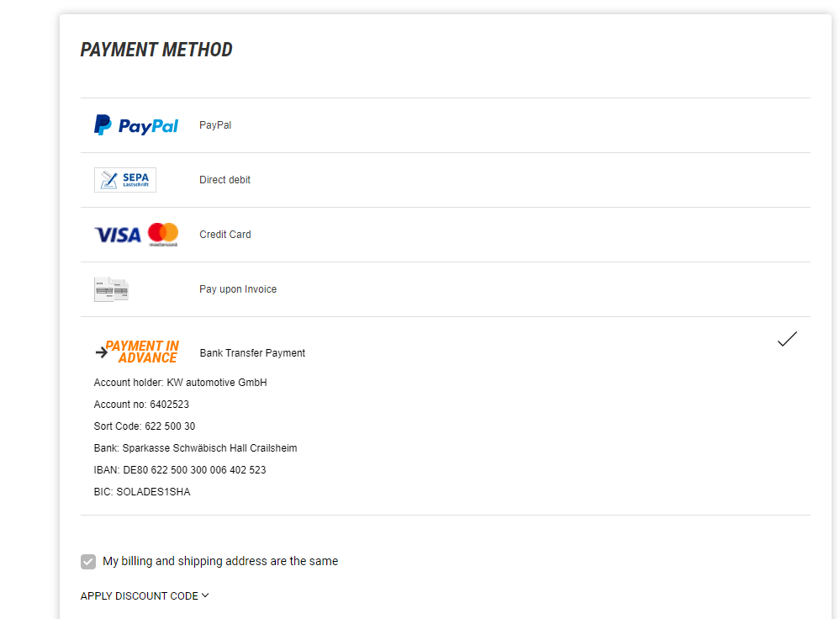Expand the Apply Discount Code section
The width and height of the screenshot is (840, 619).
[140, 596]
